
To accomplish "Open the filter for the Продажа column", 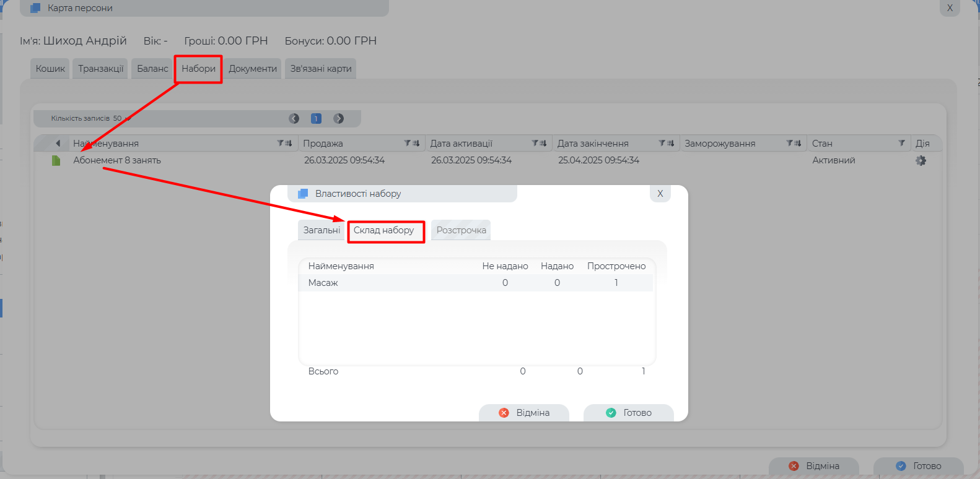I will [408, 143].
